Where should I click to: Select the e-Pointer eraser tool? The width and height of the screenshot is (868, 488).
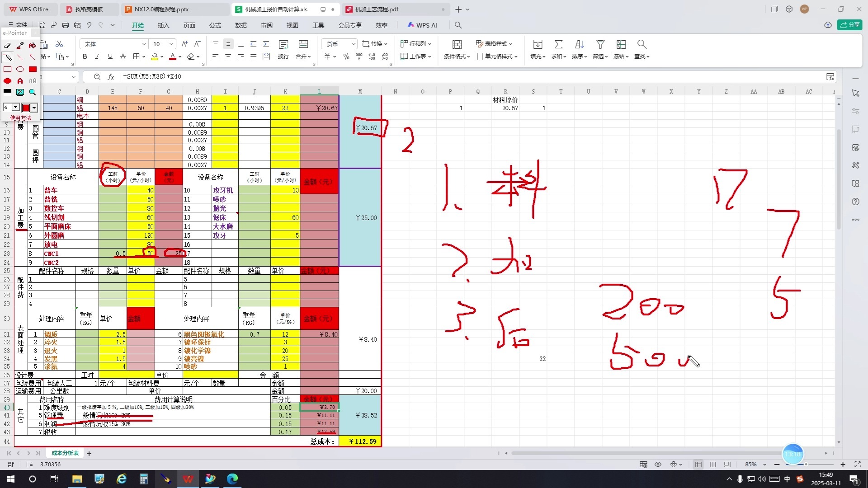tap(7, 45)
